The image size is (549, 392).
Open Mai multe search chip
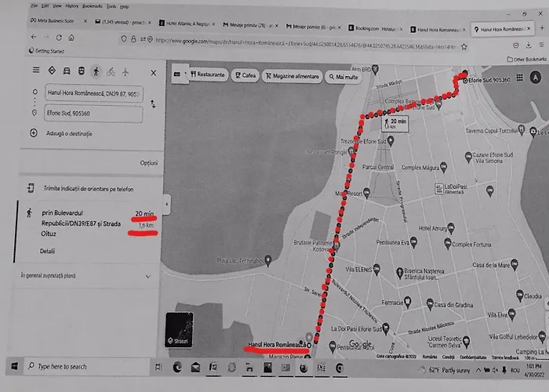click(x=344, y=77)
